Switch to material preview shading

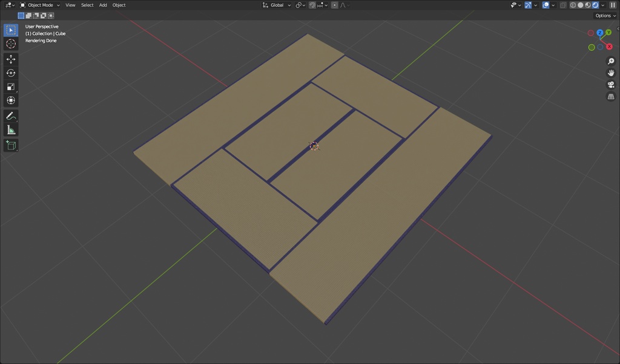[588, 5]
